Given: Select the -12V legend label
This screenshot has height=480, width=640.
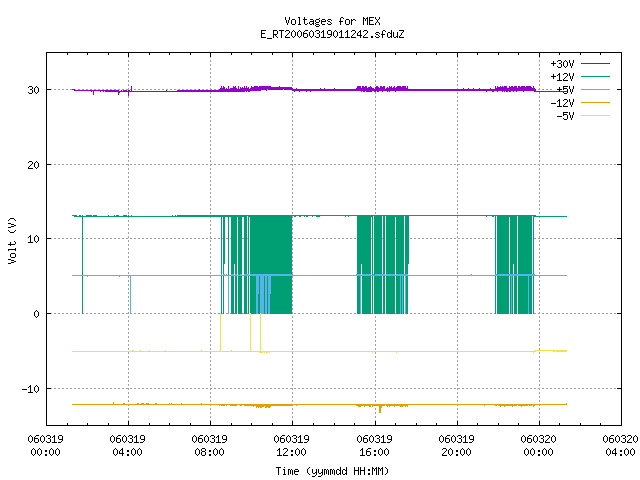Looking at the screenshot, I should pos(562,103).
